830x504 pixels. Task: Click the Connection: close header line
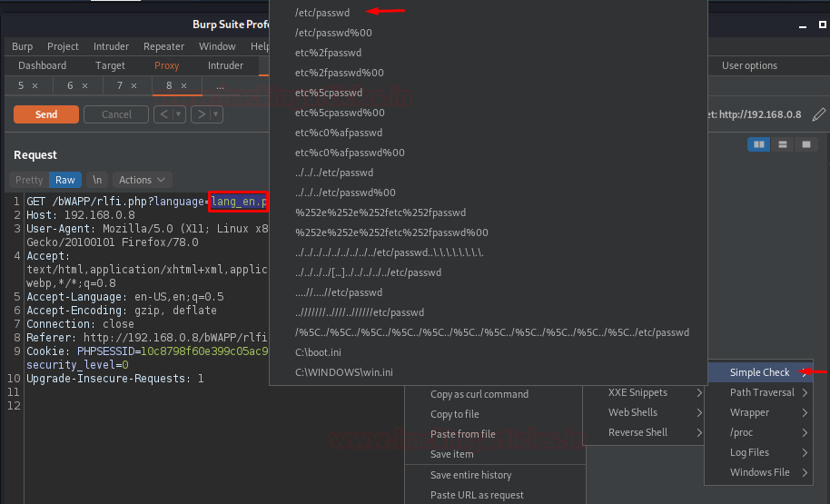point(80,324)
